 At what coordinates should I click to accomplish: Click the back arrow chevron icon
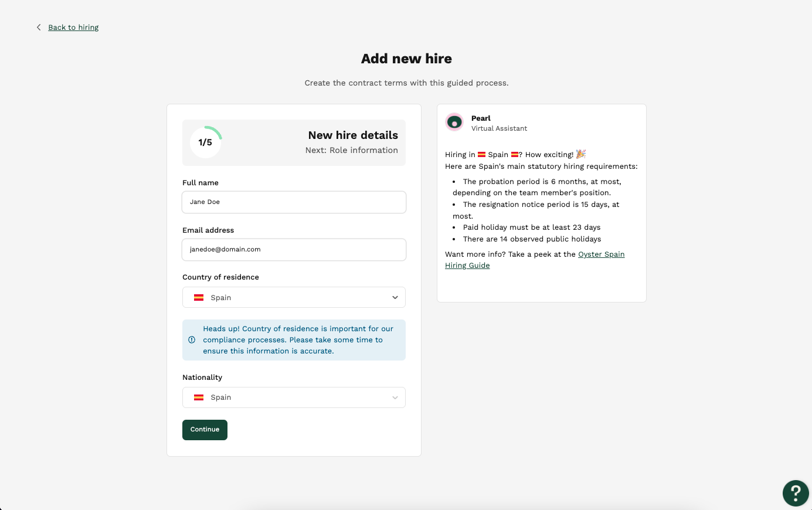[39, 28]
